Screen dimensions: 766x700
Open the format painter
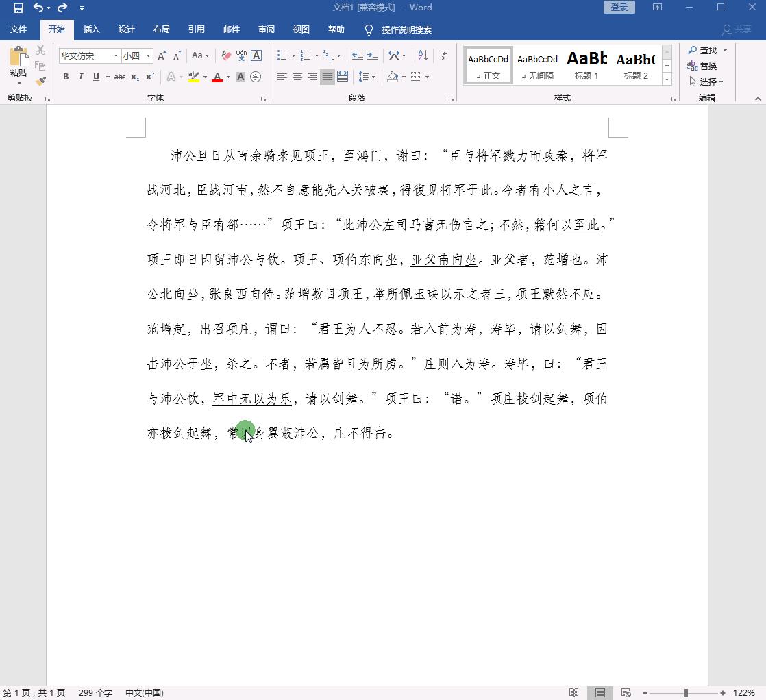click(40, 81)
